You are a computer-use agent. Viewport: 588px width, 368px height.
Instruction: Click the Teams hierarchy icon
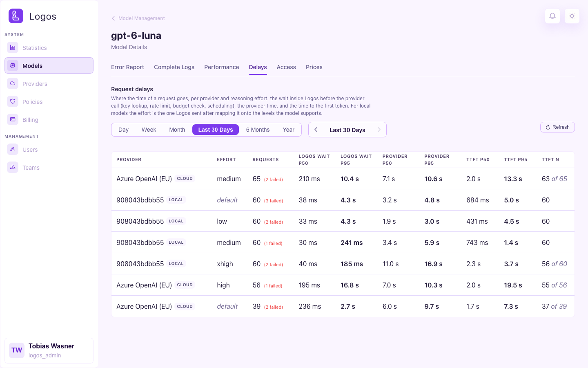[13, 167]
